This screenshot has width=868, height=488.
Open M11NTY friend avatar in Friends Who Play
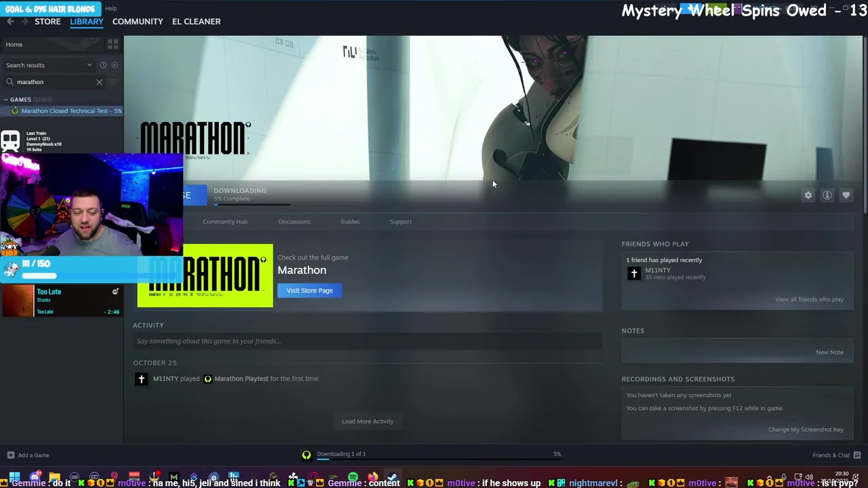coord(633,273)
